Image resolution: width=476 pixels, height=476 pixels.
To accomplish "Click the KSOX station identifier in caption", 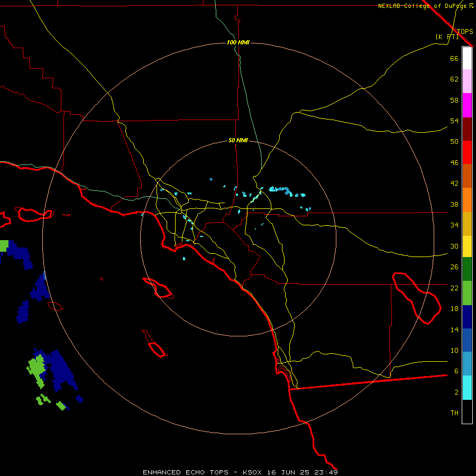I will 252,472.
